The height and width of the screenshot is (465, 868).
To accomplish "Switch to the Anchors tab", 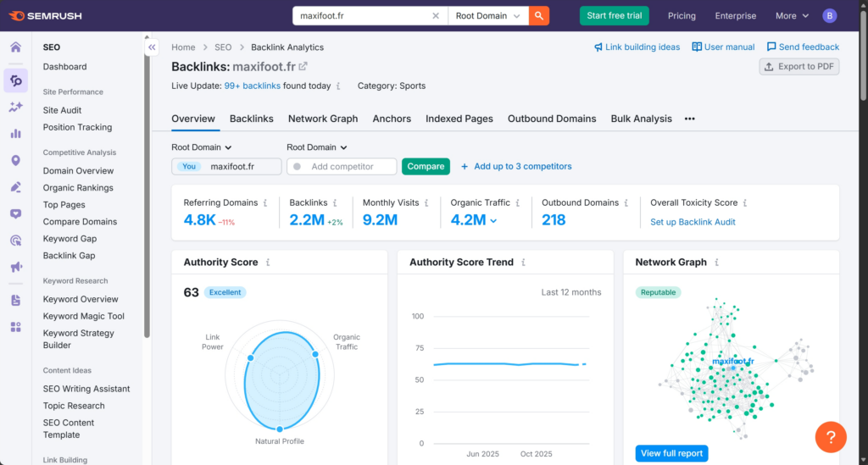I will [x=392, y=119].
